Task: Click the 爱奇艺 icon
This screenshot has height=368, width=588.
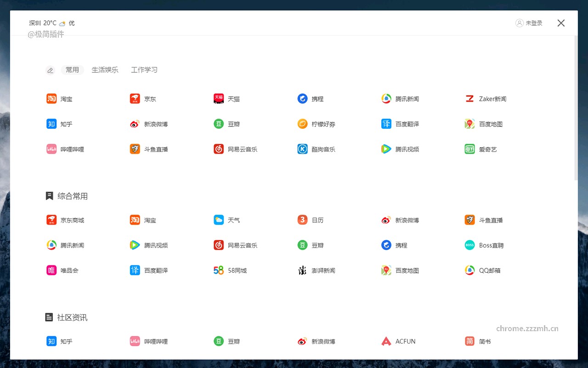Action: (469, 149)
